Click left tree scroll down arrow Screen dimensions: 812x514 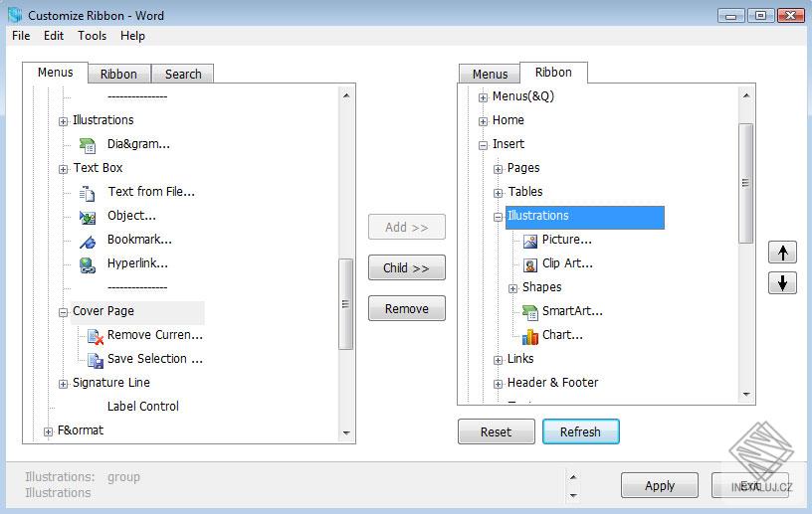pos(346,432)
